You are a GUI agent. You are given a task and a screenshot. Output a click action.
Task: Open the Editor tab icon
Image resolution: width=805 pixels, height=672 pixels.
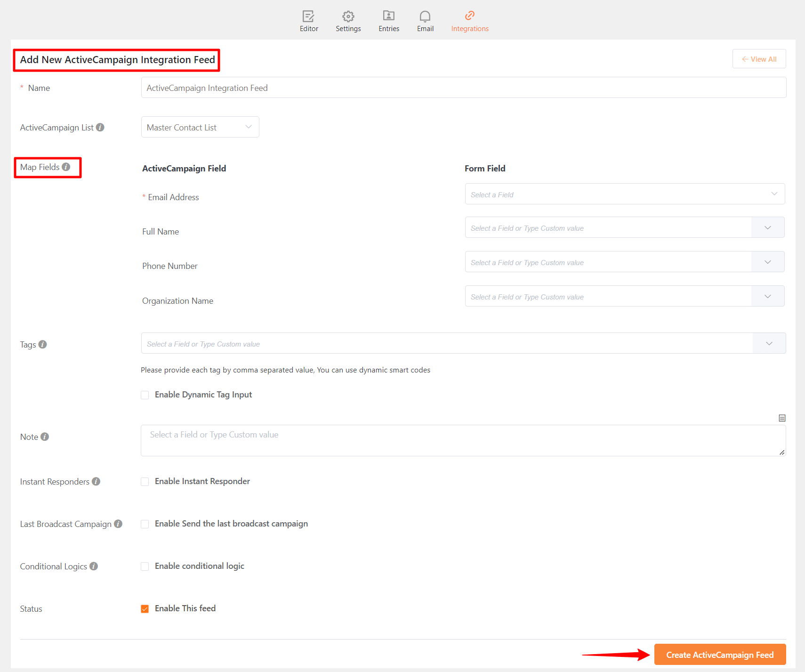[308, 16]
